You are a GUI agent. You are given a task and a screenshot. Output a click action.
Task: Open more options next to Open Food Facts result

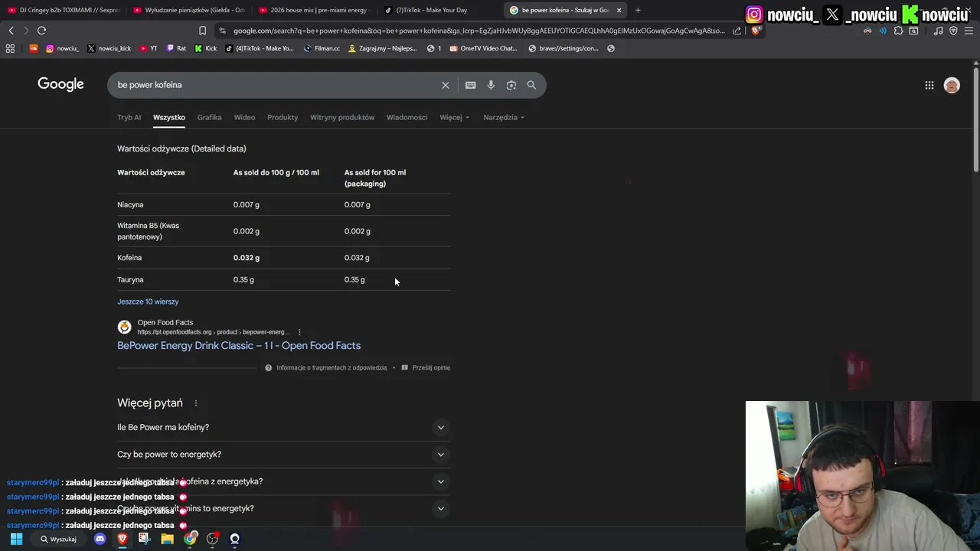(x=299, y=332)
